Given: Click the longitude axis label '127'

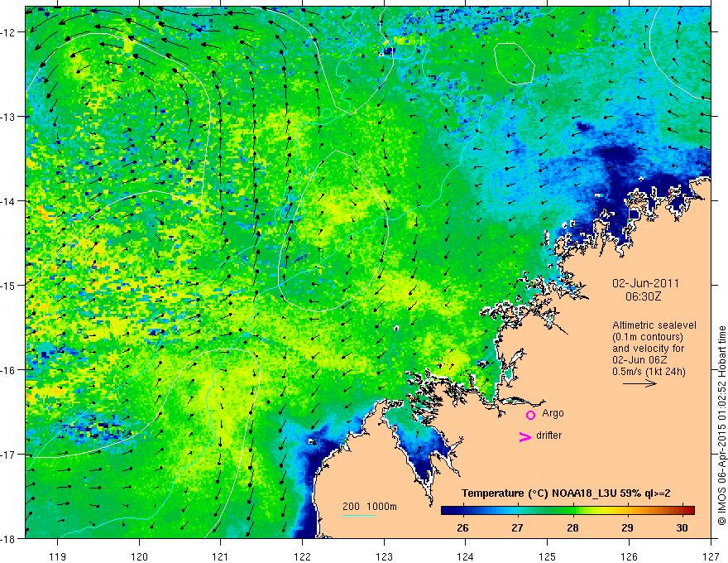Looking at the screenshot, I should click(711, 556).
